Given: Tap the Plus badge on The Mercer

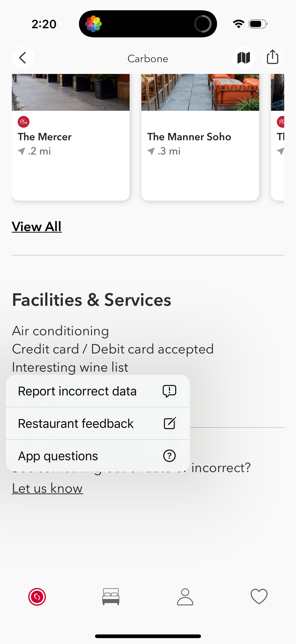Looking at the screenshot, I should pos(24,122).
